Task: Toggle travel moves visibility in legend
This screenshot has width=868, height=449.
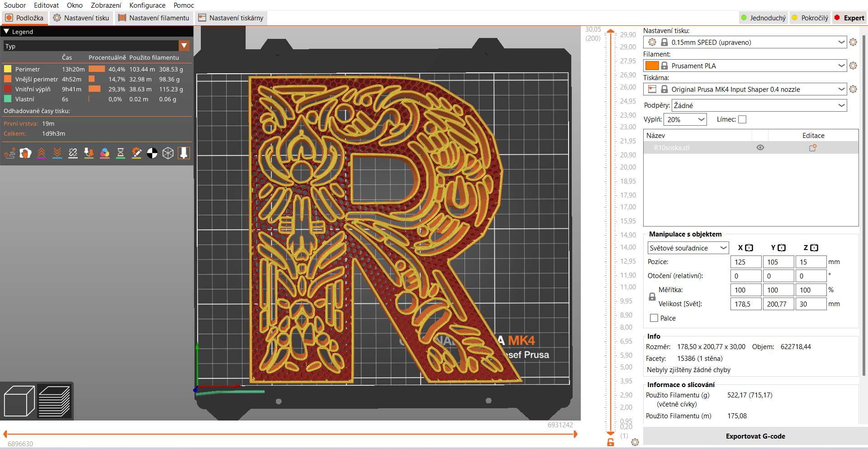Action: [x=10, y=153]
